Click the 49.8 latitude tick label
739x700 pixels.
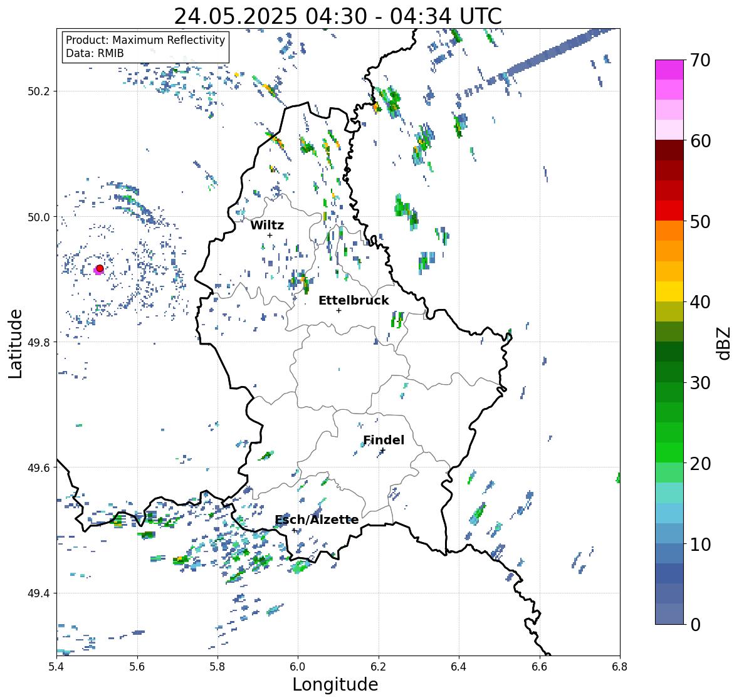tap(39, 342)
